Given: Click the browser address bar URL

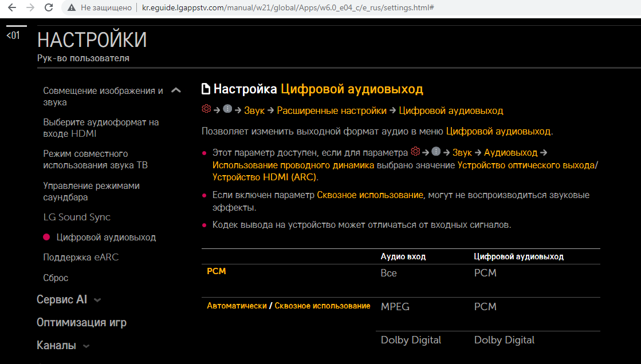Looking at the screenshot, I should tap(286, 8).
